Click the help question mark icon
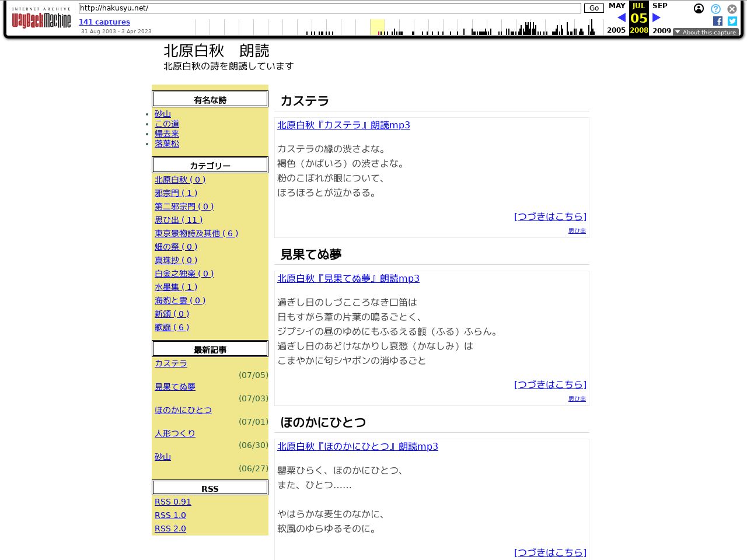 [715, 9]
